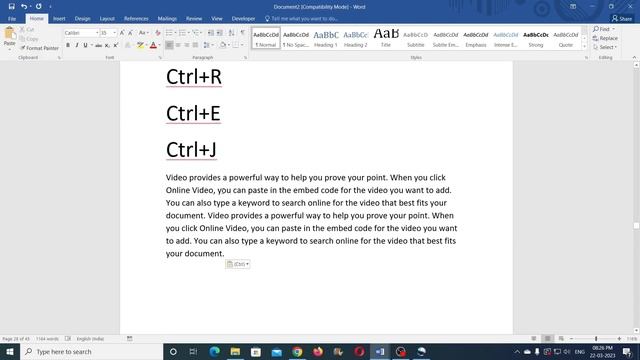Viewport: 640px width, 360px height.
Task: Click the Justify alignment icon
Action: click(196, 45)
